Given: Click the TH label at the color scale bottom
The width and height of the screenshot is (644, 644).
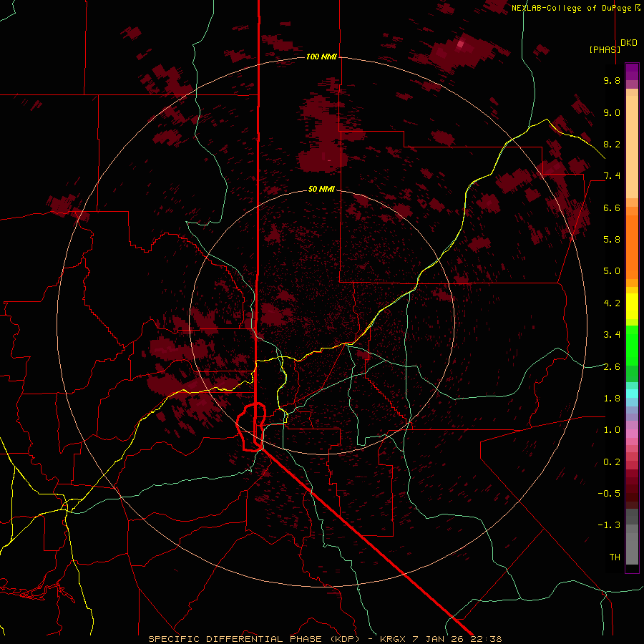Looking at the screenshot, I should pos(615,557).
